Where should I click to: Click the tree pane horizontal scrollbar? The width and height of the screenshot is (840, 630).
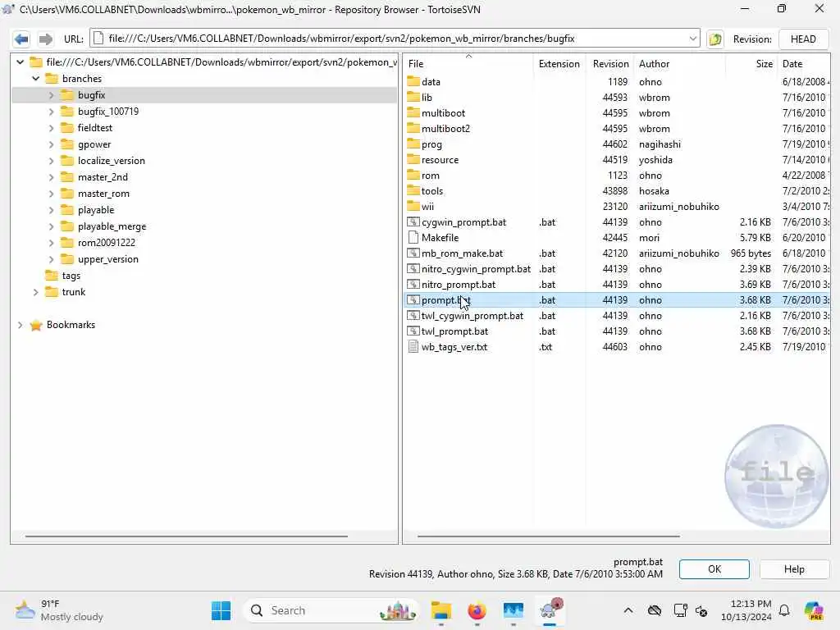(186, 536)
